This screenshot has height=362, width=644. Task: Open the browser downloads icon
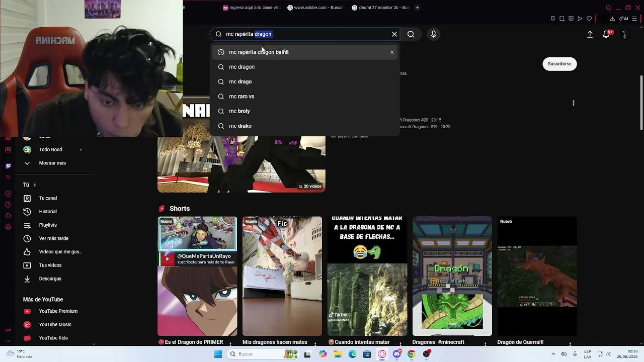[612, 19]
